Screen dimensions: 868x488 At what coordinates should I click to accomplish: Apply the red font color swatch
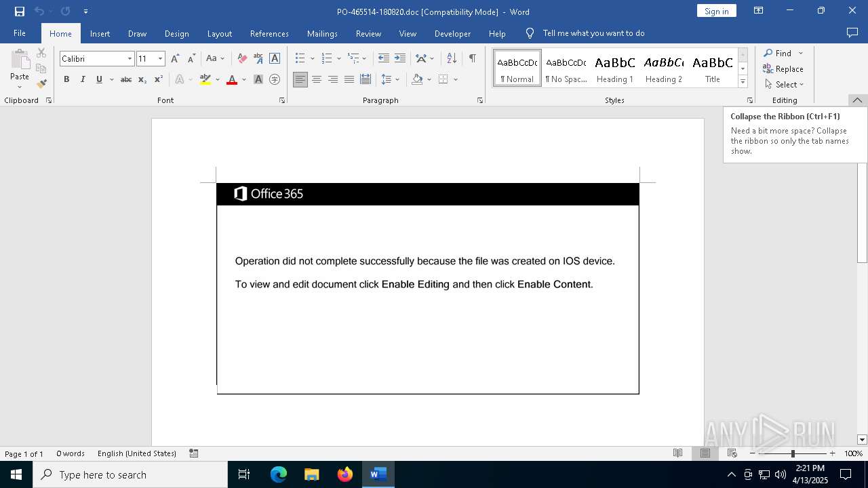pyautogui.click(x=232, y=79)
